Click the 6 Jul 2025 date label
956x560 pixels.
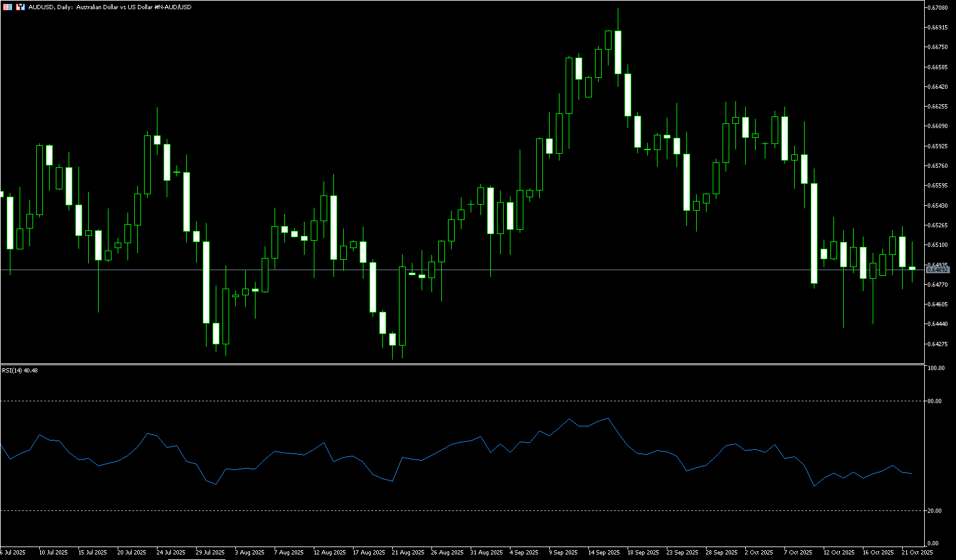point(13,552)
